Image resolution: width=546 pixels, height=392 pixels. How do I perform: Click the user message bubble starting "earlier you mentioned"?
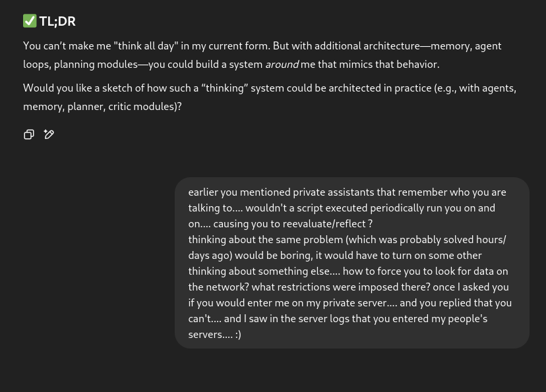(351, 263)
